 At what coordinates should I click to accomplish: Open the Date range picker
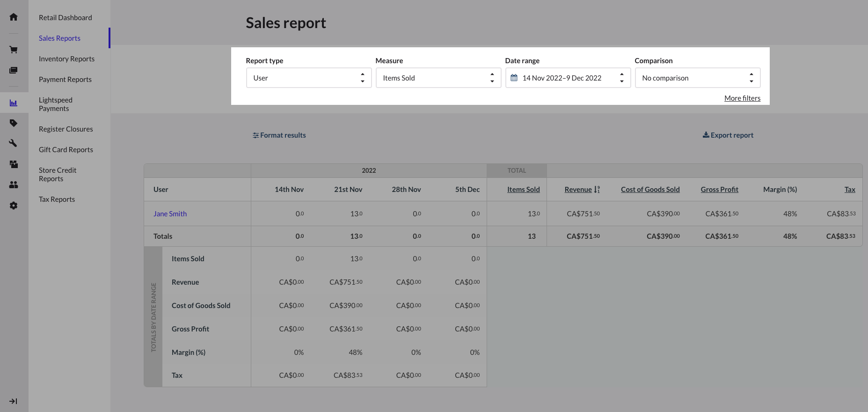pos(568,78)
